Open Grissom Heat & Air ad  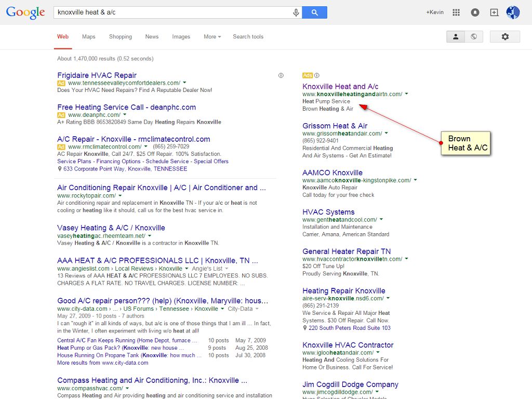click(x=335, y=126)
